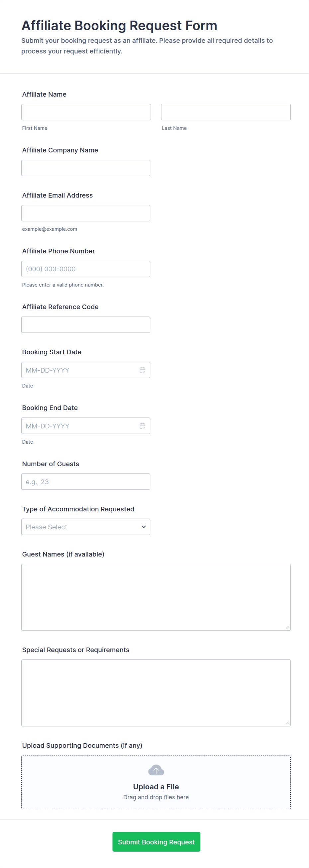Click the Affiliate Reference Code field
This screenshot has height=868, width=309.
(x=86, y=325)
